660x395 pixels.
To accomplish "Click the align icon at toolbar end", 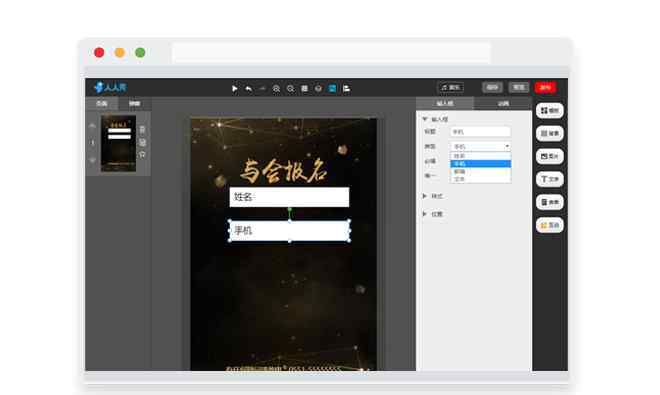I will (346, 88).
